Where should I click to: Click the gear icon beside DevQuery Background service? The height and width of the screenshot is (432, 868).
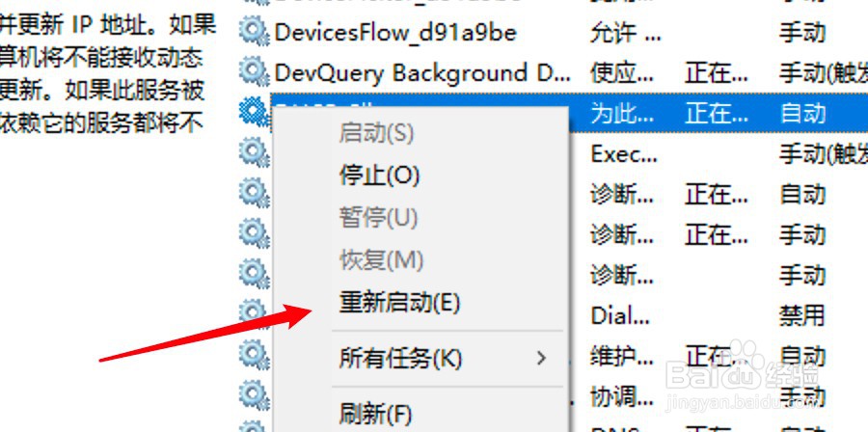click(x=254, y=71)
